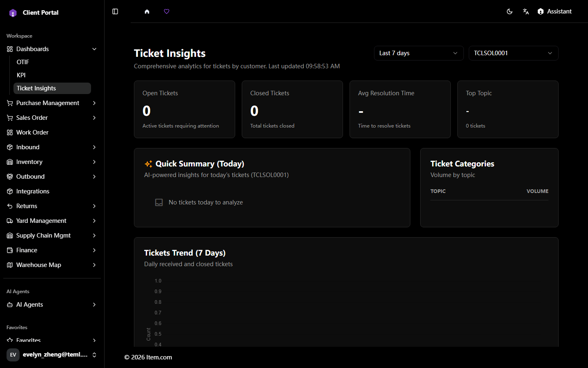This screenshot has width=588, height=368.
Task: Click the Supply Chain Mgmt icon
Action: pos(10,236)
